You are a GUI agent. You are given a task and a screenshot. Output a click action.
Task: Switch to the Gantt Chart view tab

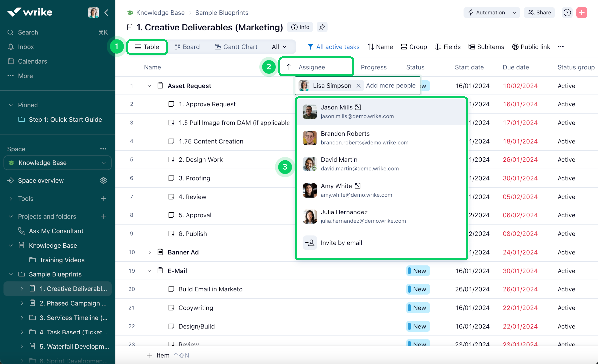pos(236,47)
